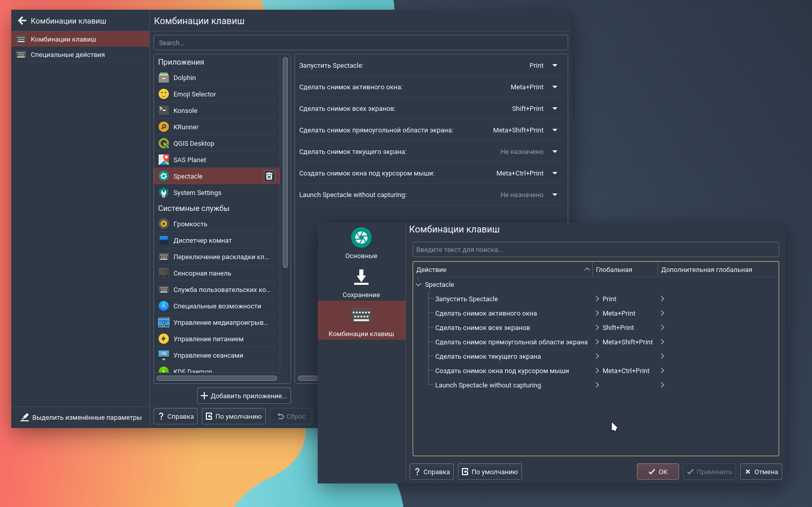The width and height of the screenshot is (812, 507).
Task: Remove Spectacle with the trash icon
Action: 269,176
